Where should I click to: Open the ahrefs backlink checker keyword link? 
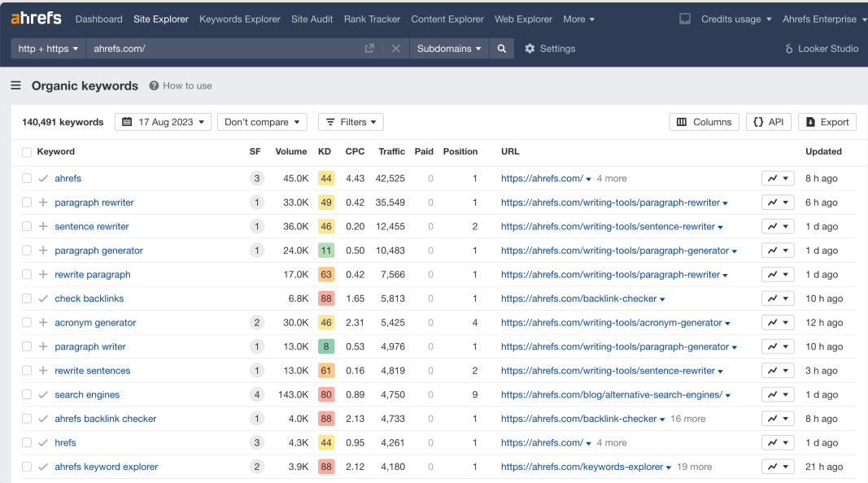point(105,419)
